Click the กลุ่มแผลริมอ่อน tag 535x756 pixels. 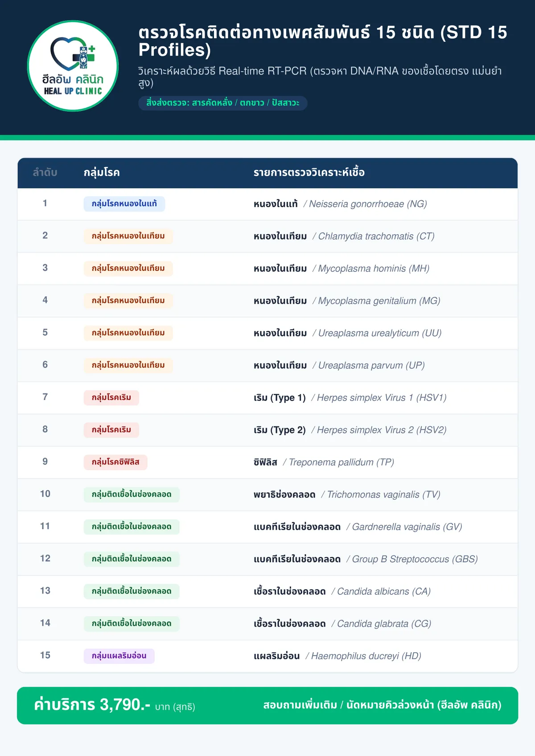click(119, 656)
